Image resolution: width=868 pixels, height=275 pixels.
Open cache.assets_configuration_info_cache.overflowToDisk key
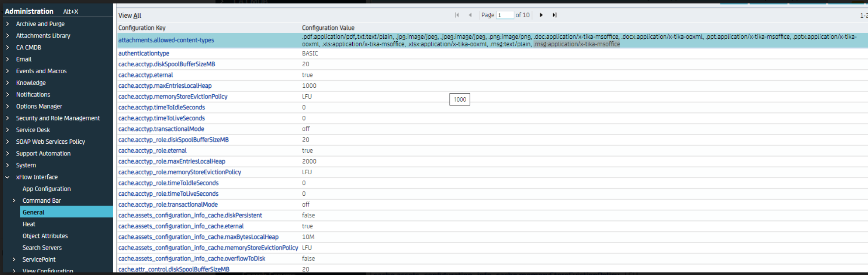tap(192, 259)
